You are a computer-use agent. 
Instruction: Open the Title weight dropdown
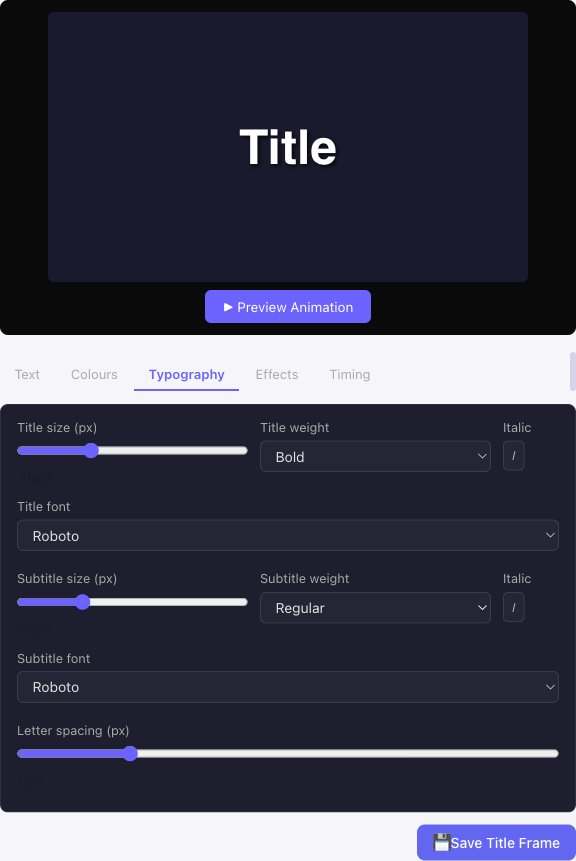pos(375,456)
